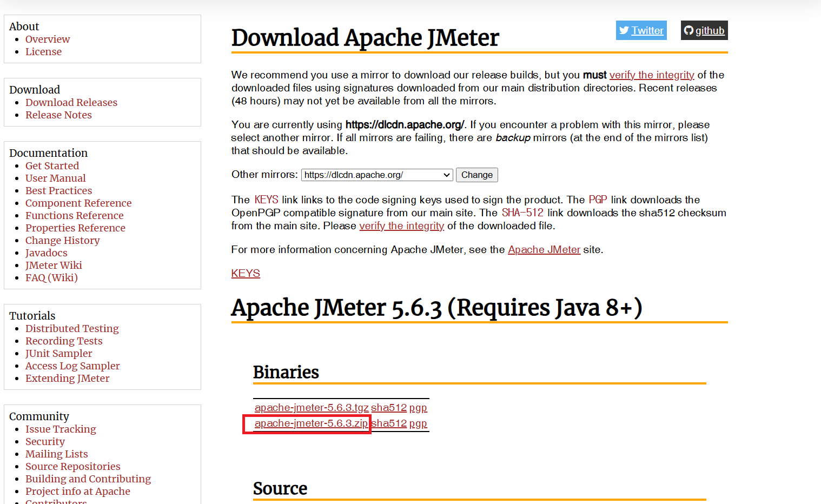The image size is (821, 504).
Task: Click first verify the integrity link
Action: tap(652, 75)
